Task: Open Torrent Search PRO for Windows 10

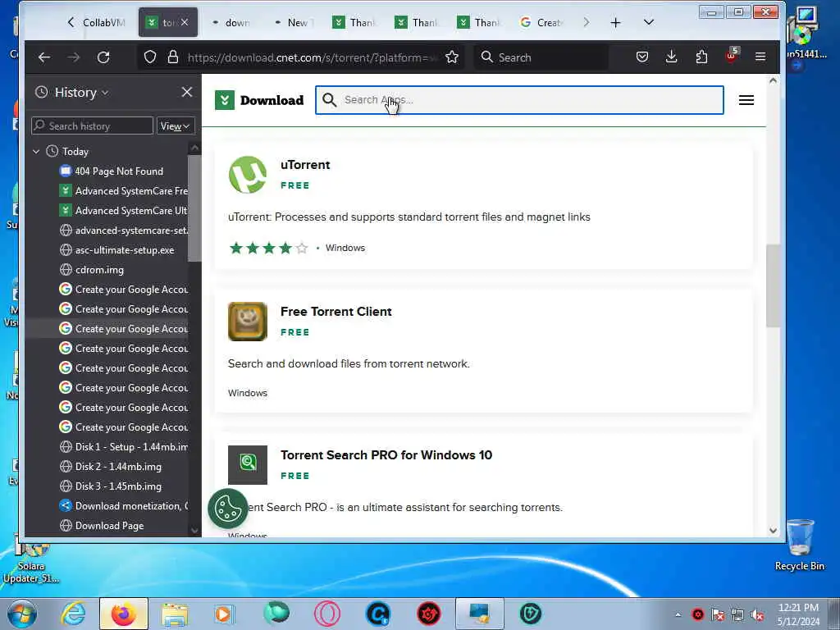Action: 386,455
